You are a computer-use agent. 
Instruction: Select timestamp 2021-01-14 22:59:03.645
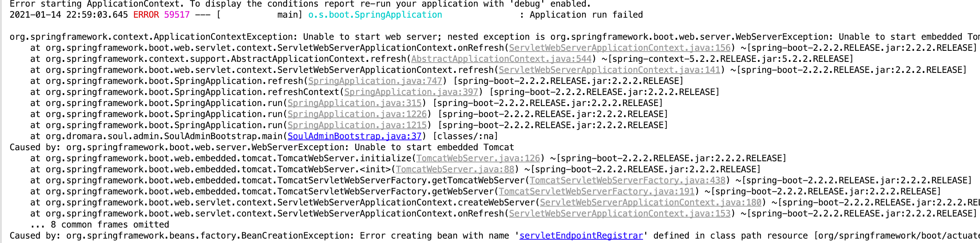[x=69, y=15]
